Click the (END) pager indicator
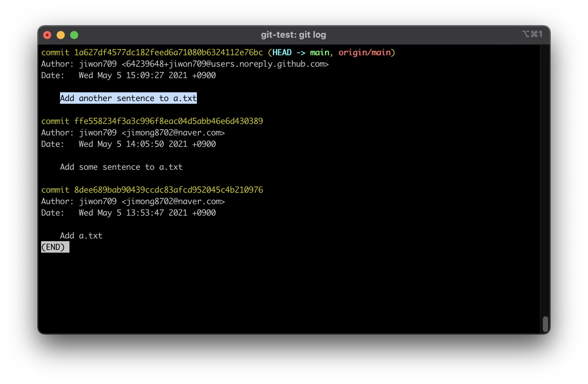Image resolution: width=588 pixels, height=384 pixels. pyautogui.click(x=55, y=247)
